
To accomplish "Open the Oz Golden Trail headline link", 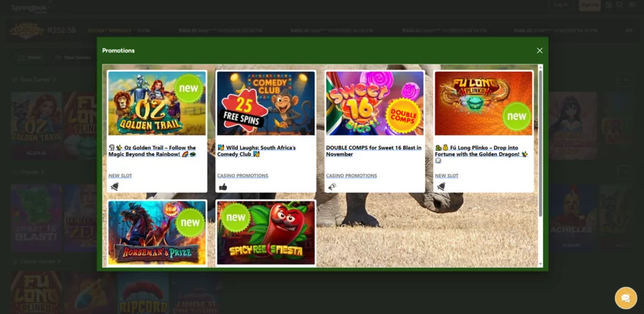I will click(152, 151).
